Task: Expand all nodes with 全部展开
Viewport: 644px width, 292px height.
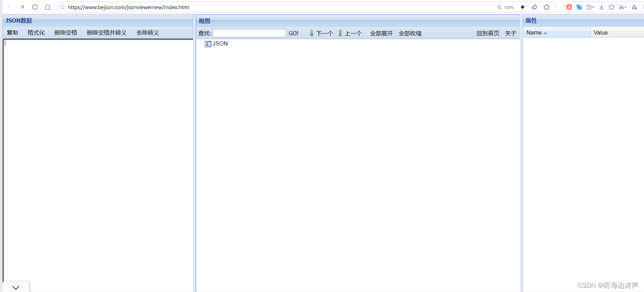Action: pos(381,33)
